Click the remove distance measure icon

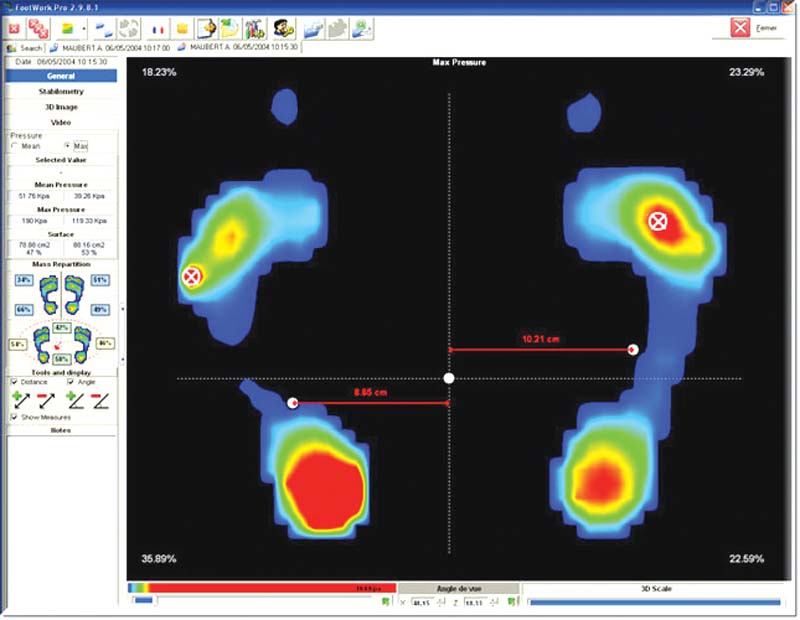click(45, 400)
